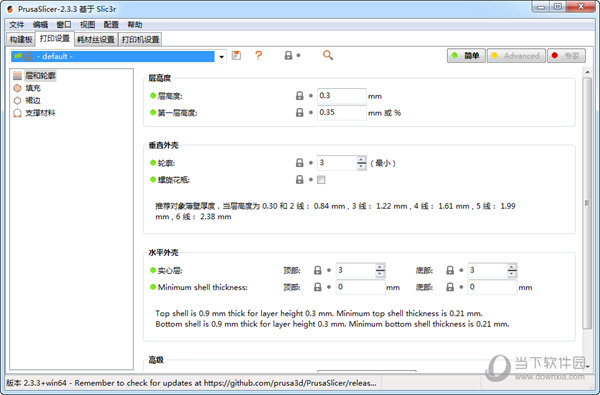Click the reset dot beside 第一层高度 lock

[x=311, y=113]
